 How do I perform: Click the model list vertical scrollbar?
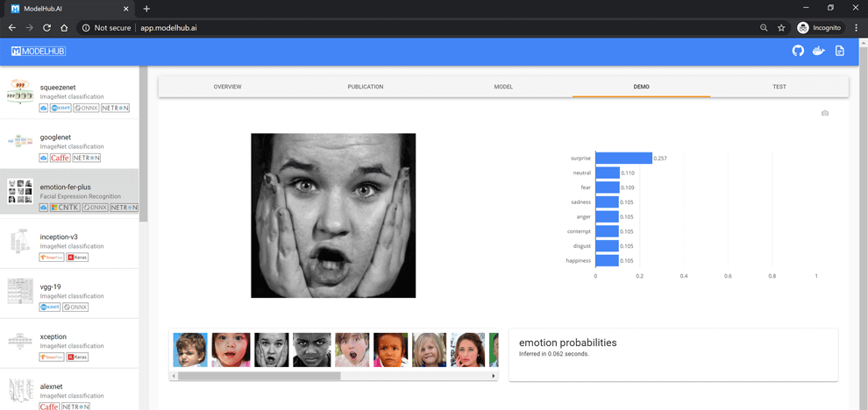tap(144, 145)
